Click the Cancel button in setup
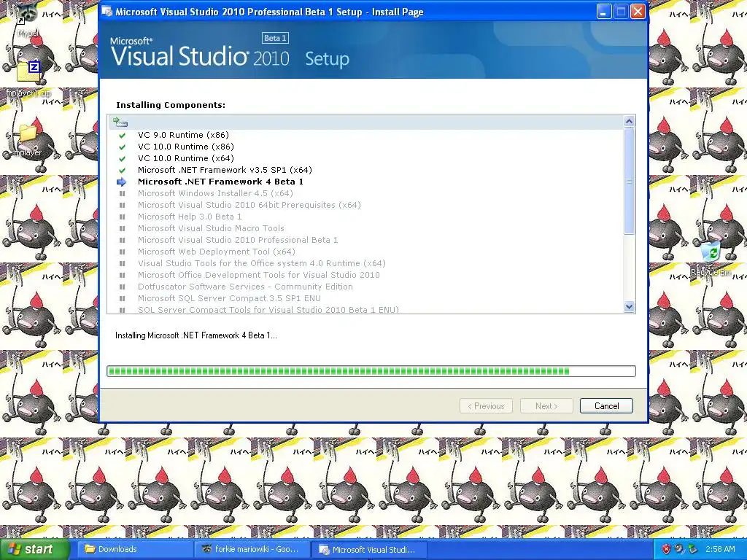Image resolution: width=747 pixels, height=560 pixels. 606,405
